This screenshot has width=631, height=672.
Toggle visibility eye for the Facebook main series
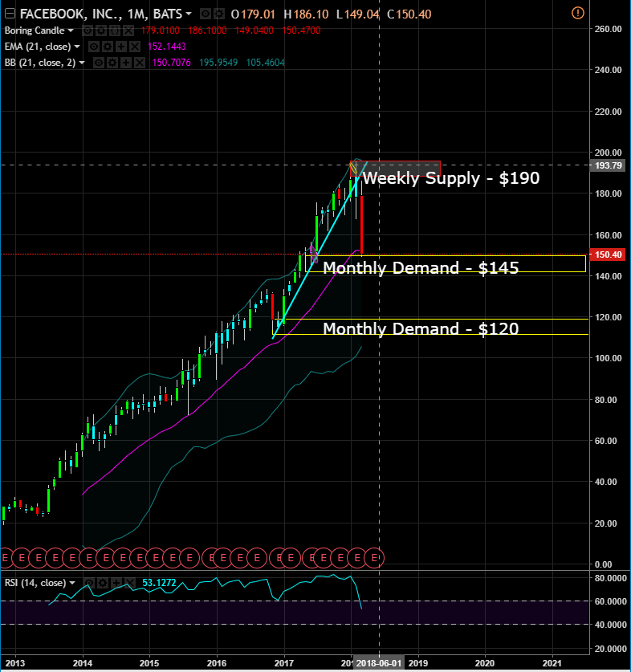[x=206, y=14]
